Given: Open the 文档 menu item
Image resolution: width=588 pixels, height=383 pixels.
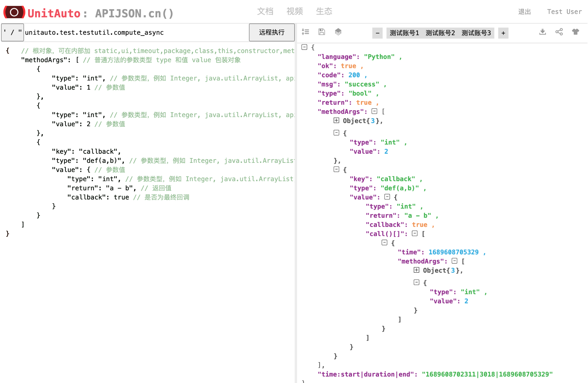Looking at the screenshot, I should [265, 11].
